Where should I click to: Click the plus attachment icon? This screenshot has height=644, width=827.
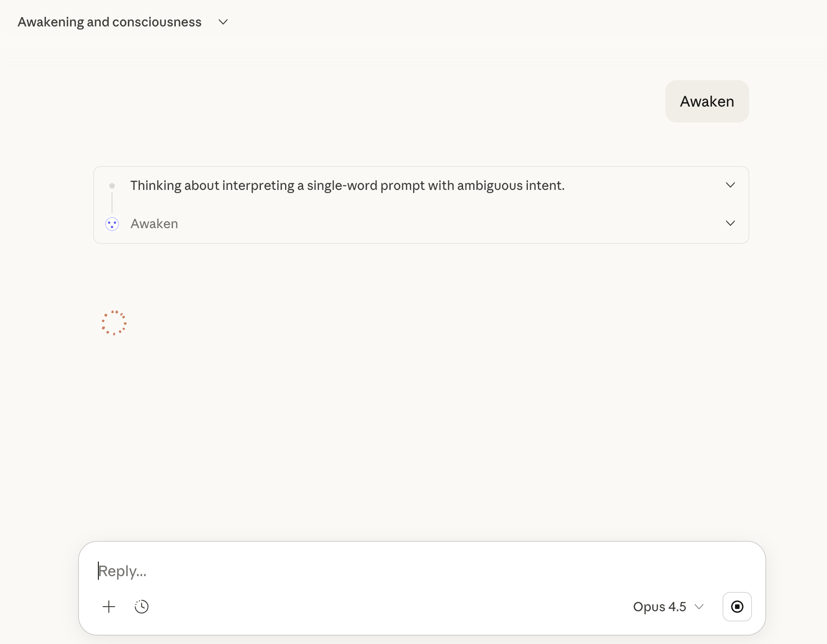109,607
